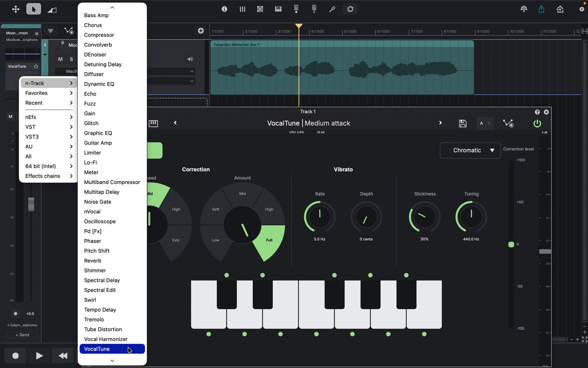Click the Vibrato Rate knob
Viewport: 588px width, 368px height.
(320, 217)
